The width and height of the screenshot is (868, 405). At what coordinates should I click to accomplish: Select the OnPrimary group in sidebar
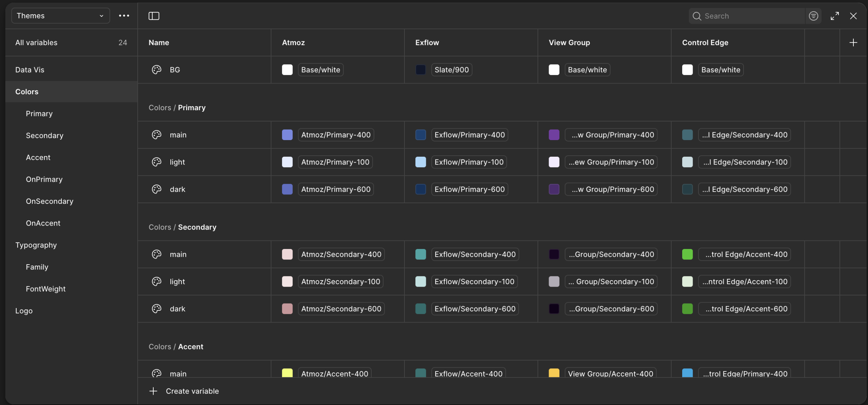44,179
